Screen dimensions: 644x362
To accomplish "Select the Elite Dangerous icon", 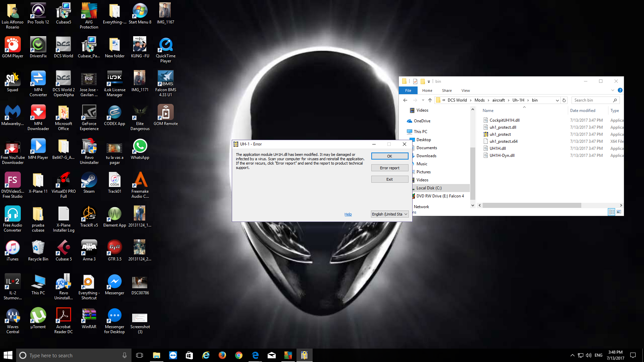I will pyautogui.click(x=140, y=117).
